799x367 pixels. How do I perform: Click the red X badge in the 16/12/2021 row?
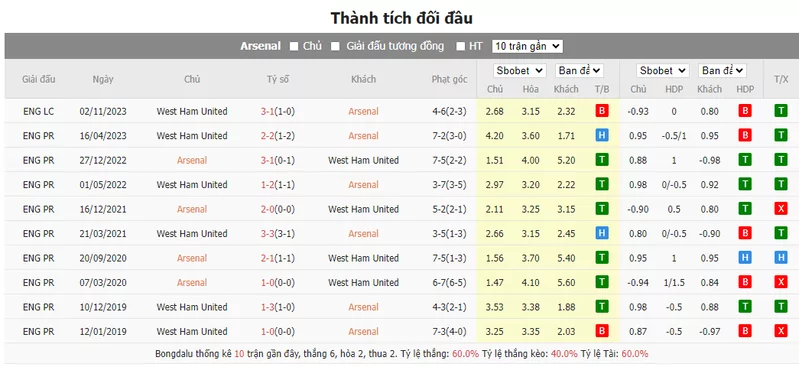click(x=781, y=209)
